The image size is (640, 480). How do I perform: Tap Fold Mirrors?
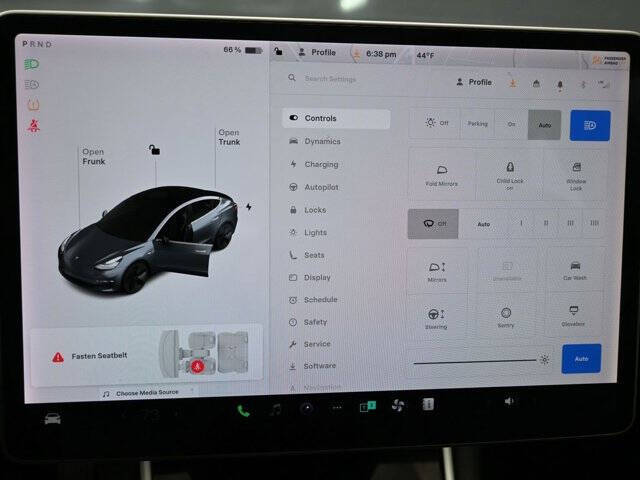click(x=442, y=175)
